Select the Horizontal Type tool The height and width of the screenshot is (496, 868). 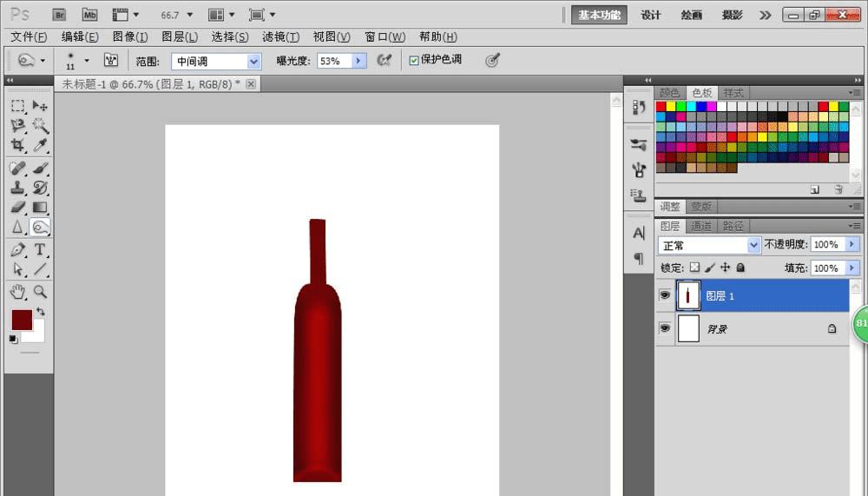(x=40, y=249)
